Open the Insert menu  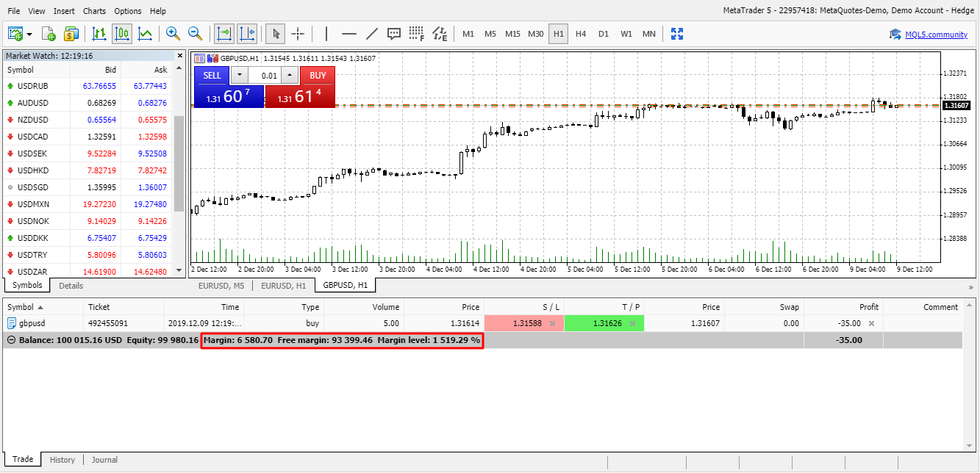64,11
